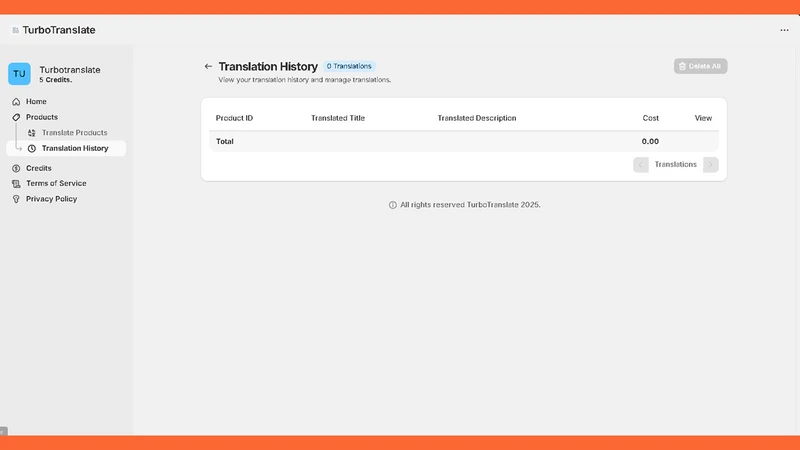This screenshot has height=450, width=800.
Task: Open the three-dot menu at top right
Action: pos(784,30)
